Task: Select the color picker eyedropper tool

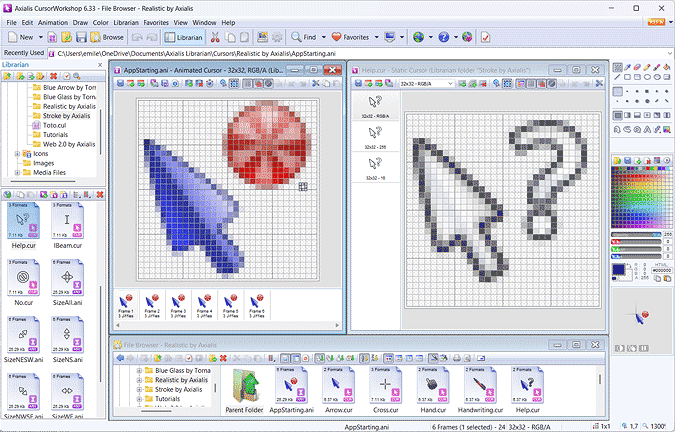Action: (628, 68)
